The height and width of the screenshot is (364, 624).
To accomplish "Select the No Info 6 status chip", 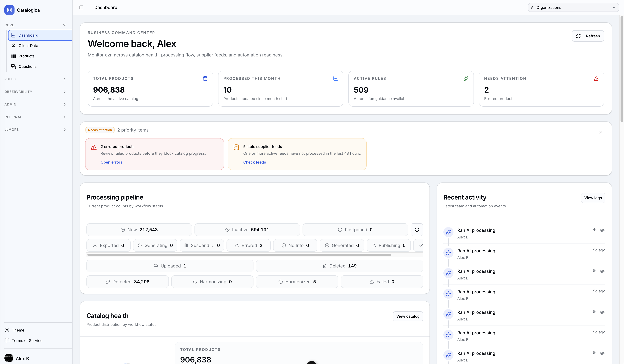I will click(295, 245).
